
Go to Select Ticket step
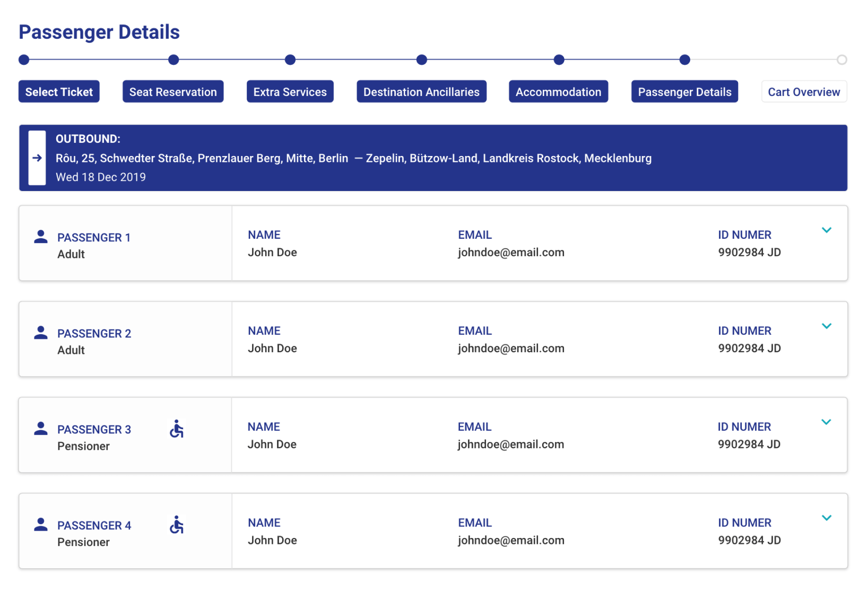59,92
